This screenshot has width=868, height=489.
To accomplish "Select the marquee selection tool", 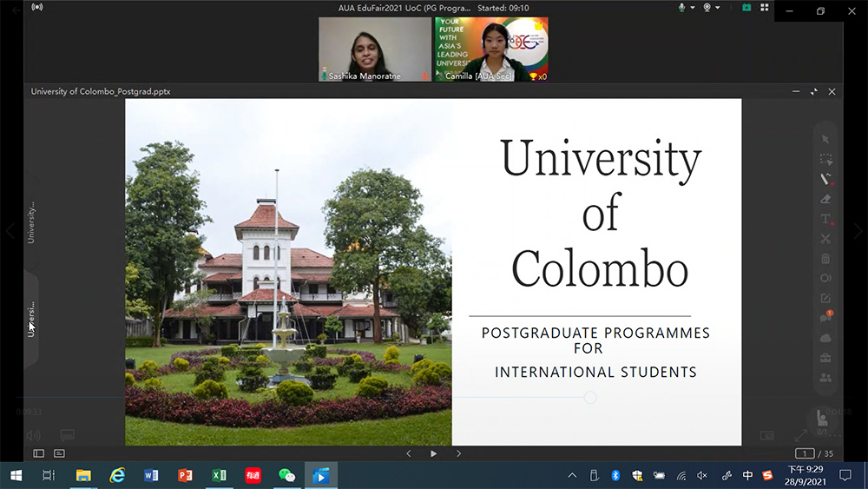I will (825, 160).
